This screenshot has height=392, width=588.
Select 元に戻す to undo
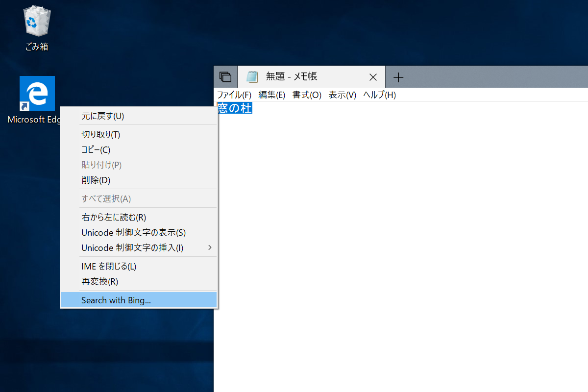102,116
